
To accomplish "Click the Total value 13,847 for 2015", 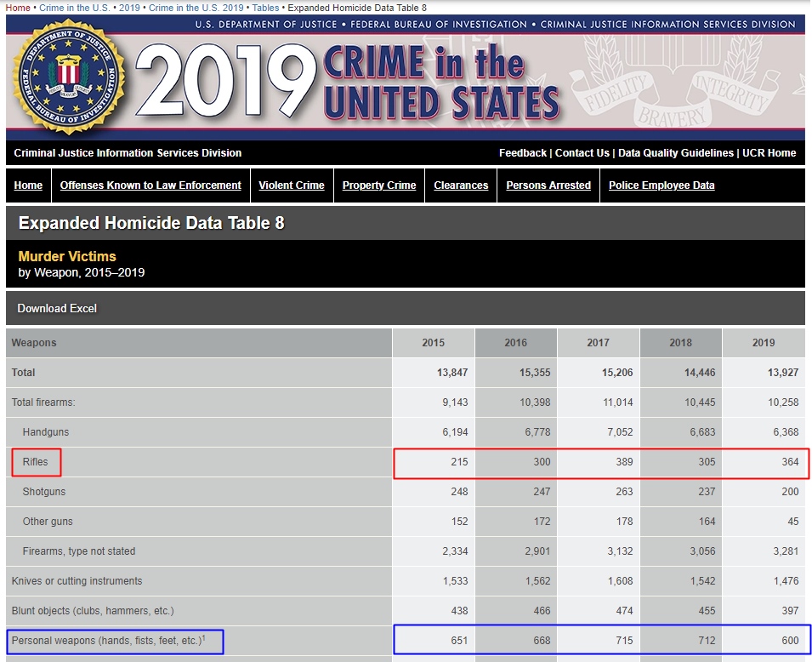I will (452, 372).
